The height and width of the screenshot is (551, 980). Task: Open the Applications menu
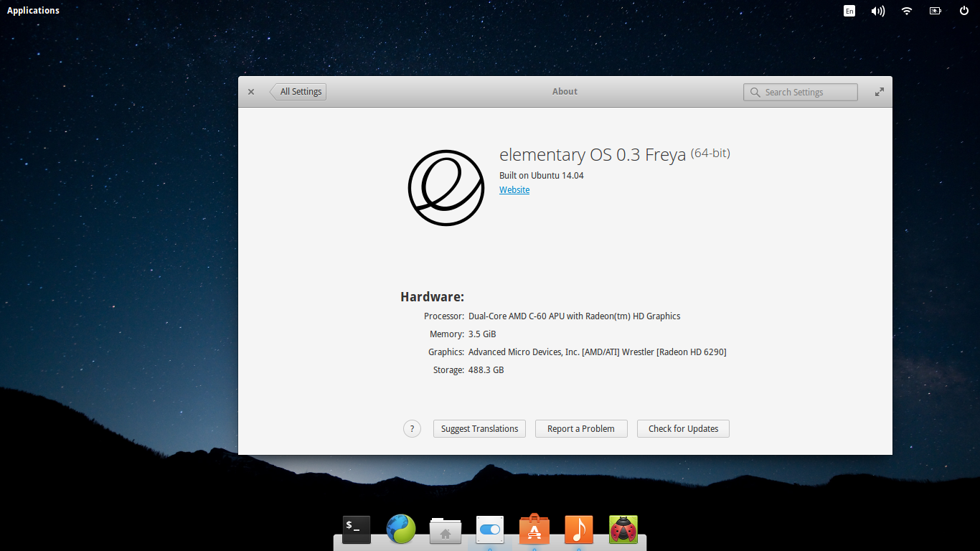pyautogui.click(x=33, y=11)
